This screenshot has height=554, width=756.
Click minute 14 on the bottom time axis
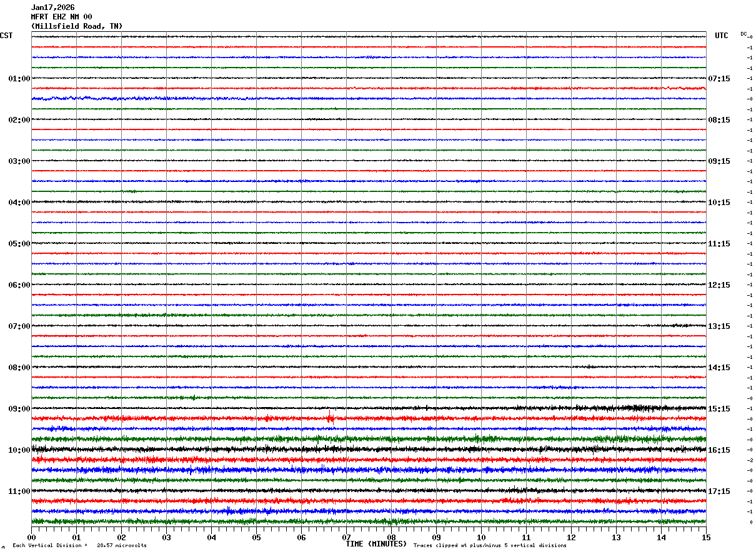click(x=662, y=537)
